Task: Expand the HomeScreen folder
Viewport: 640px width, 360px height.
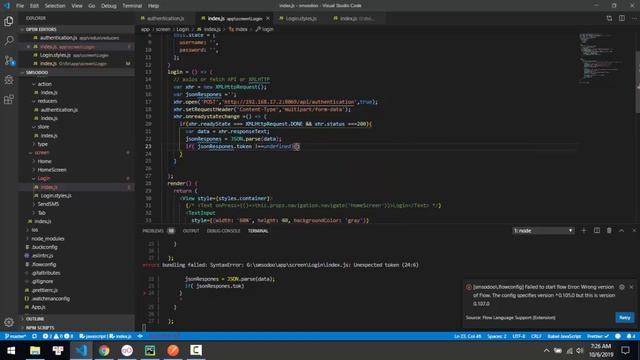Action: [52, 170]
